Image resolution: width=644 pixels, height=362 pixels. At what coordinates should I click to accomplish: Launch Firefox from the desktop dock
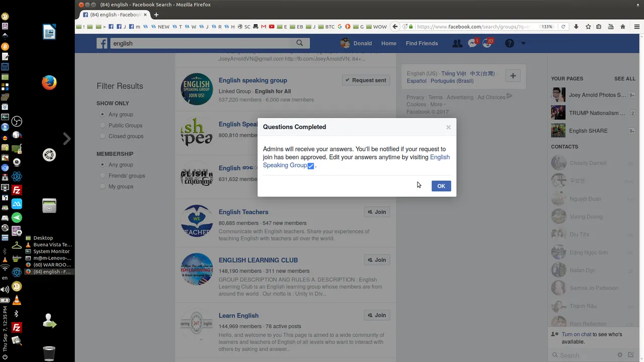click(x=49, y=82)
